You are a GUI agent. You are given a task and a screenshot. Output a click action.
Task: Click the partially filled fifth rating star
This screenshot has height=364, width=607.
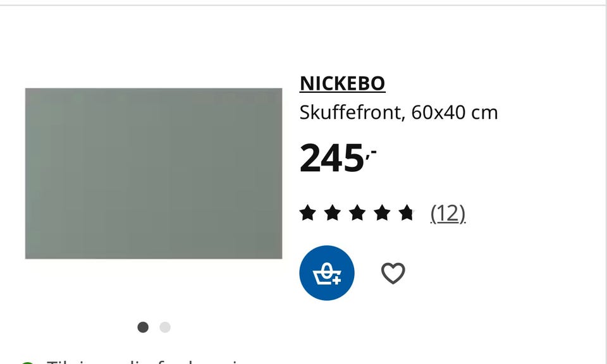coord(407,213)
